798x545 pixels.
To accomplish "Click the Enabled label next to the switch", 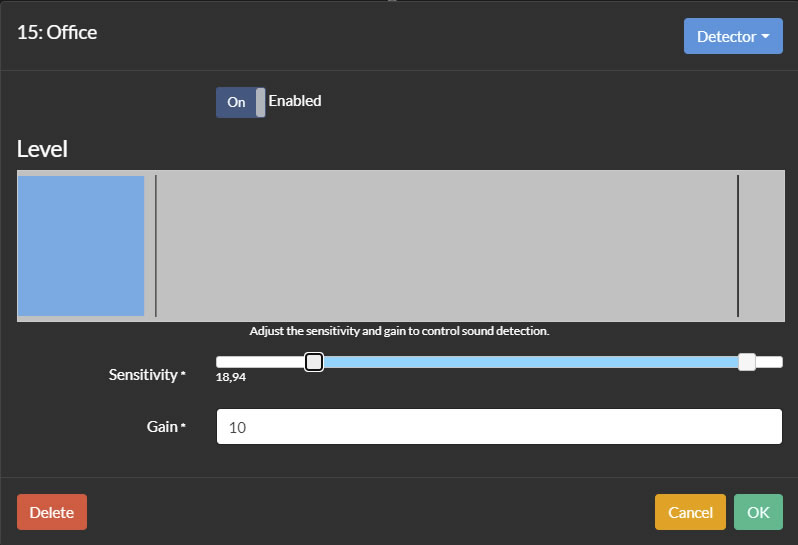I will pyautogui.click(x=295, y=101).
